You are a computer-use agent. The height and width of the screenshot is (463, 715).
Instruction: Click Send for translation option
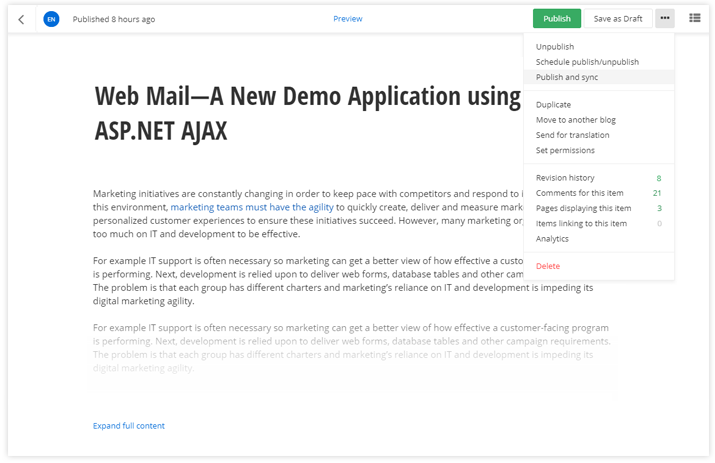click(x=572, y=135)
